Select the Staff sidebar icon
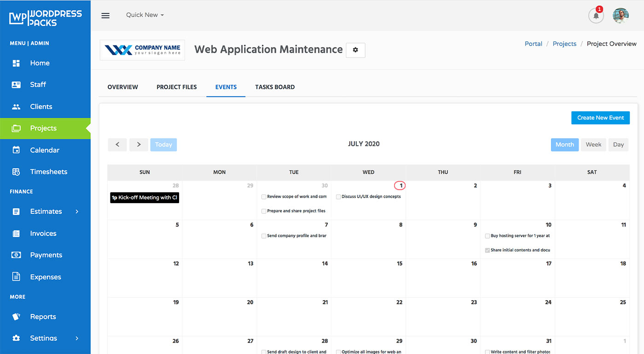 [x=38, y=84]
